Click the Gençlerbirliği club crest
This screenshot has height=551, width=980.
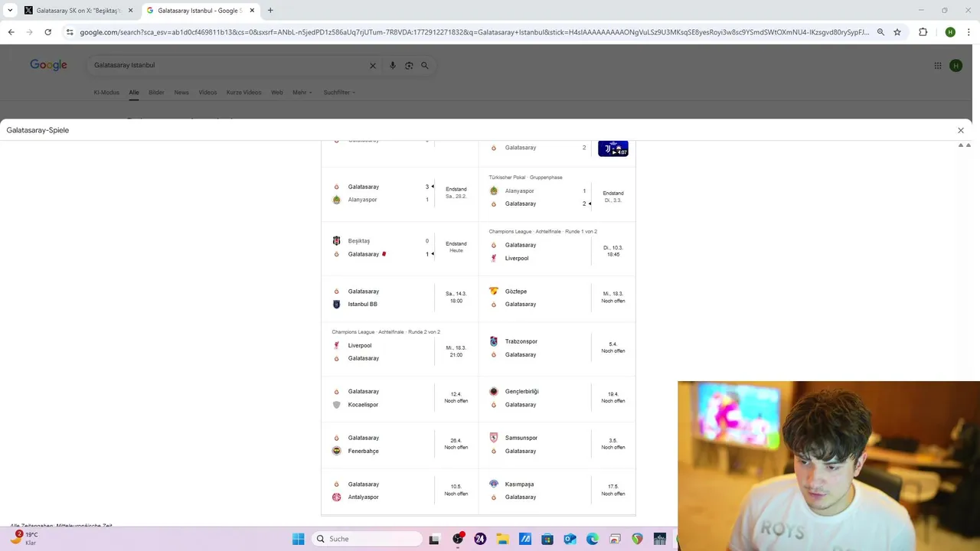(494, 391)
